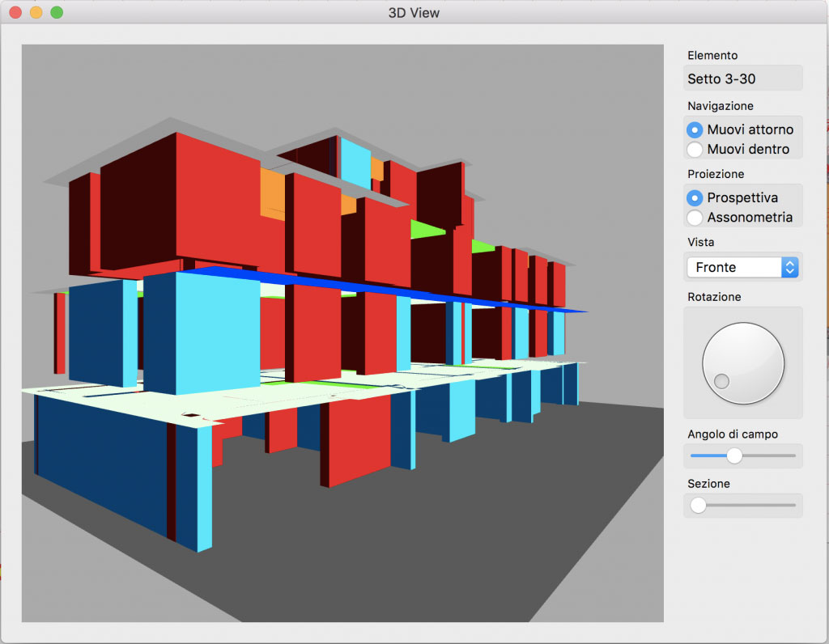The height and width of the screenshot is (644, 829).
Task: Switch projection to Assonometria
Action: click(x=695, y=218)
